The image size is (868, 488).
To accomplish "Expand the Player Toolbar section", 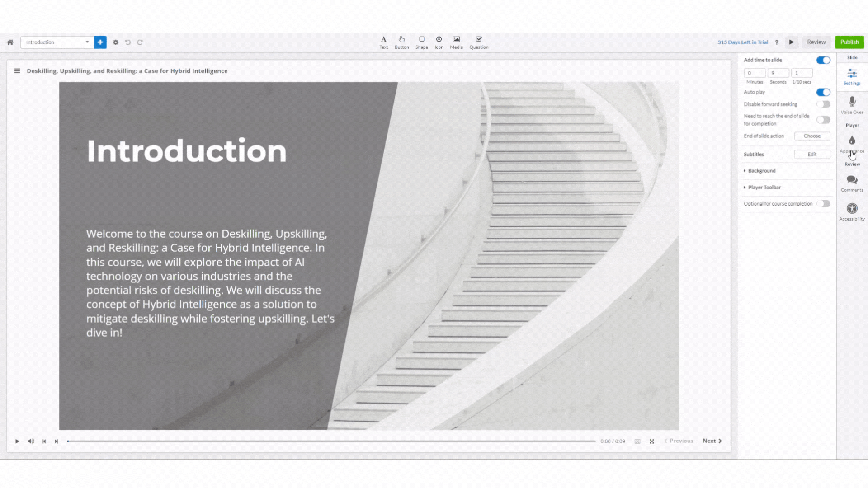I will tap(764, 187).
